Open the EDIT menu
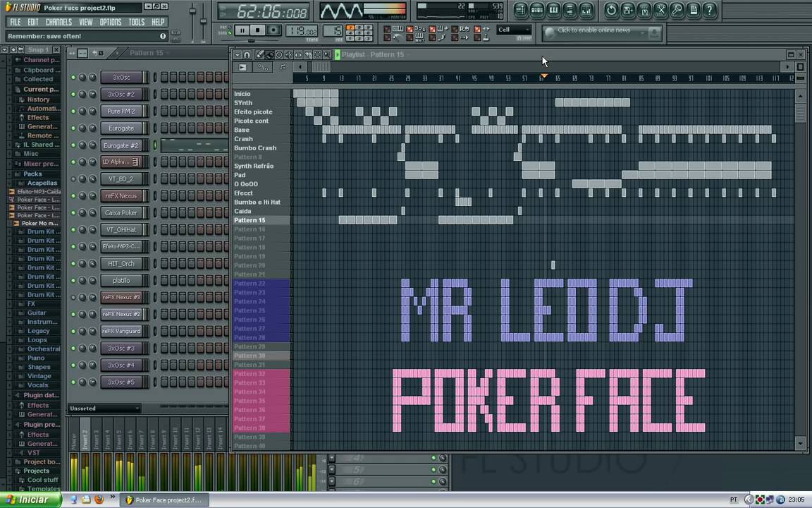This screenshot has height=508, width=812. 33,23
